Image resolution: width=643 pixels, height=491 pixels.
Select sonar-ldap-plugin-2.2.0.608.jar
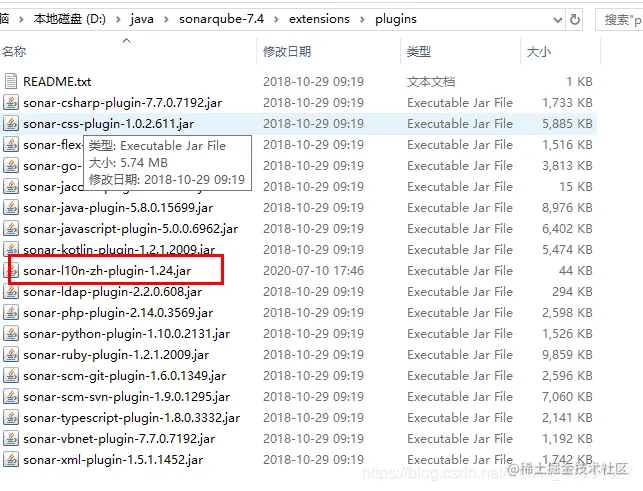(x=112, y=292)
